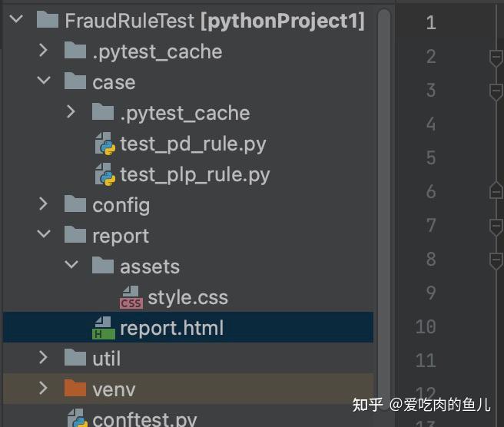This screenshot has width=504, height=427.
Task: Select the test_plp_rule.py file
Action: coord(194,175)
